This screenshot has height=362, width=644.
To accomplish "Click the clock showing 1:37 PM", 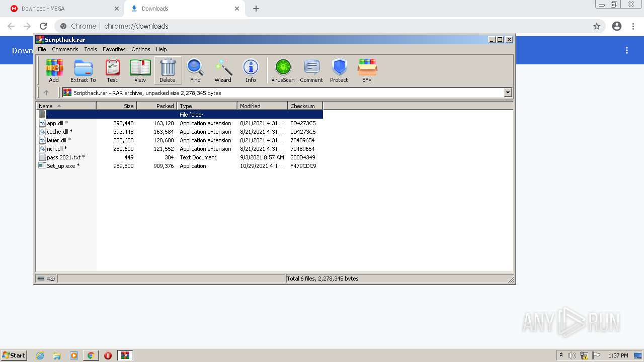I will (x=618, y=355).
